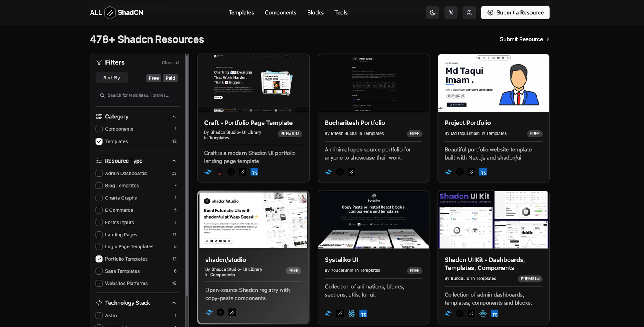644x327 pixels.
Task: Open the Systaliko UI preview thumbnail
Action: pyautogui.click(x=374, y=220)
